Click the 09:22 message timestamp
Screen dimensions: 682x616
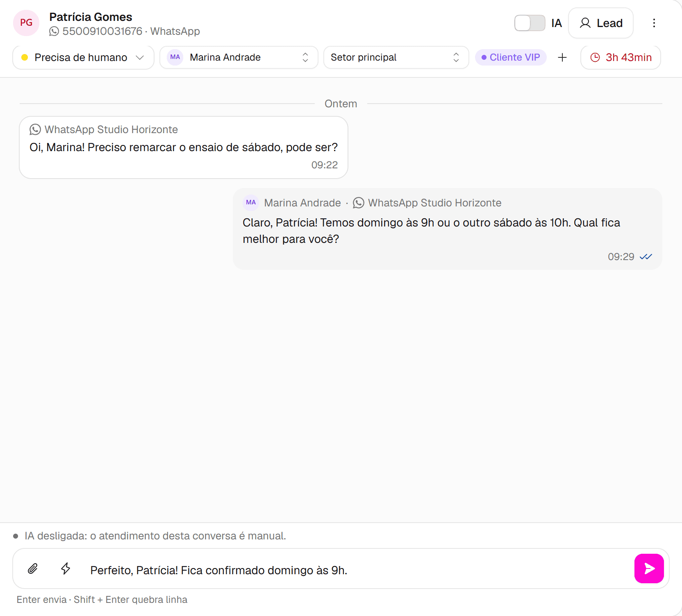coord(325,165)
